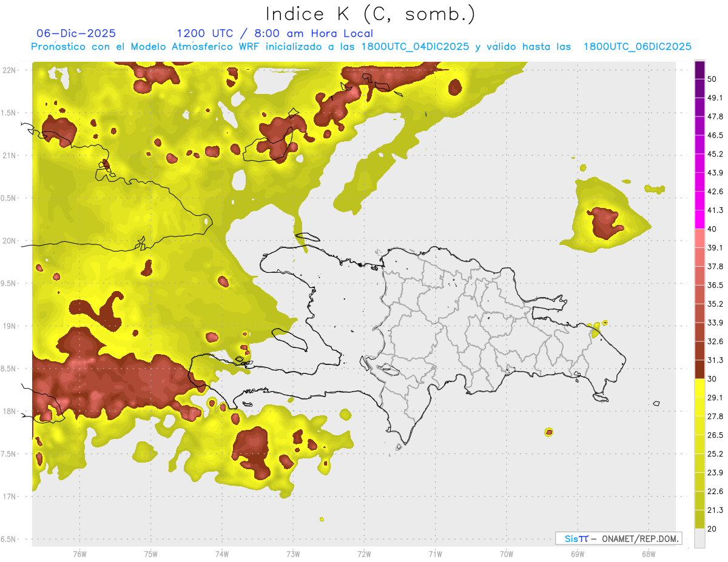This screenshot has height=562, width=728.
Task: Click the '76W' longitude axis label
Action: (x=79, y=554)
